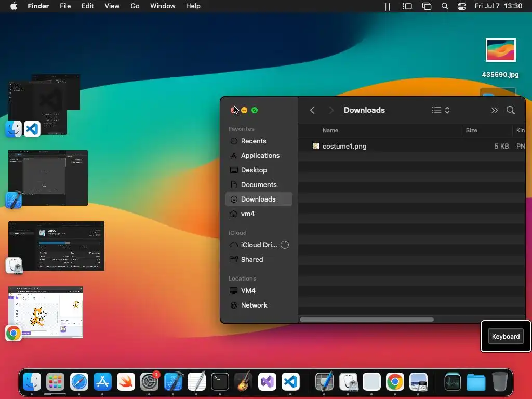The height and width of the screenshot is (399, 532).
Task: Go forward with Finder forward arrow
Action: point(331,110)
